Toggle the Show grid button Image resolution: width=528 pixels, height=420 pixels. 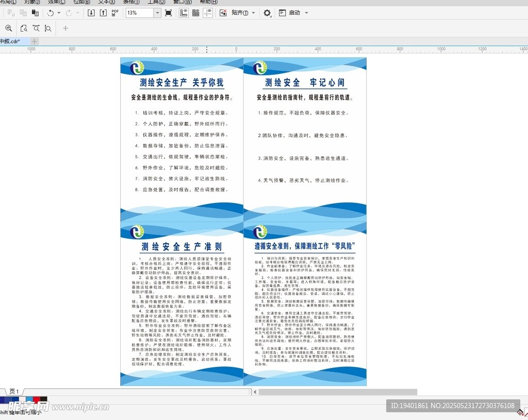pos(196,13)
